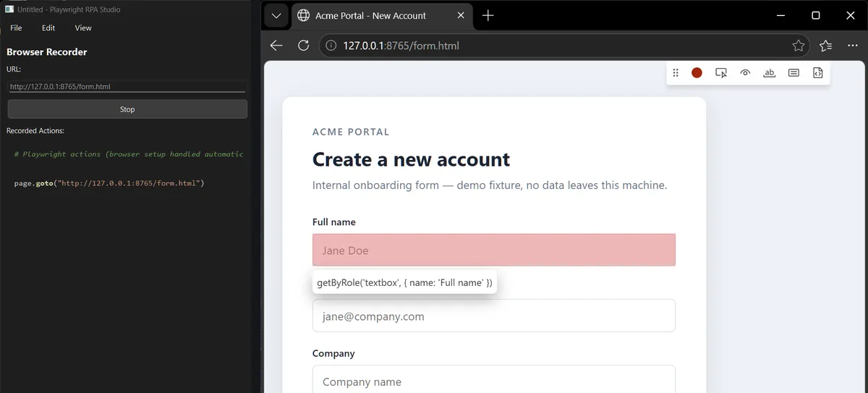Select the Assert value icon
The width and height of the screenshot is (868, 393).
click(793, 73)
